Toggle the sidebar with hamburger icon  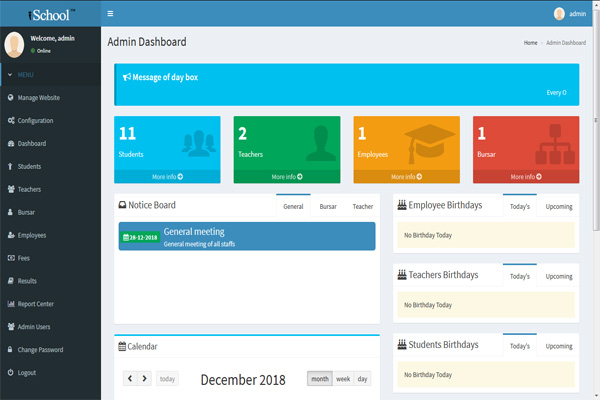pos(110,14)
